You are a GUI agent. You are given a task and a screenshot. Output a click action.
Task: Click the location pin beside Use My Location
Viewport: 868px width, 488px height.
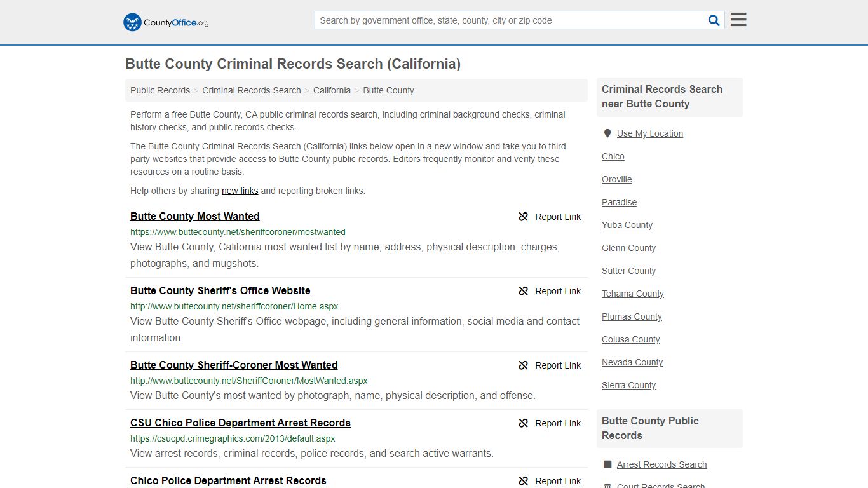(x=607, y=133)
